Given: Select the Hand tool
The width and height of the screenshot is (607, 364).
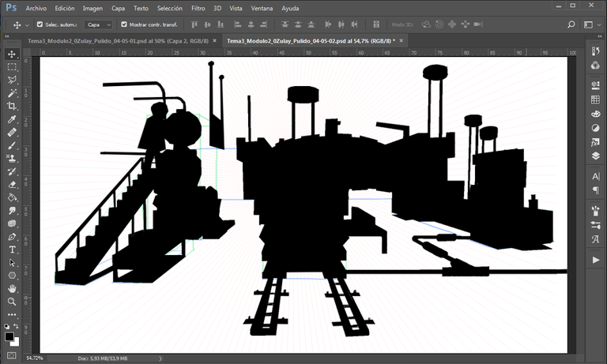Looking at the screenshot, I should click(x=12, y=288).
